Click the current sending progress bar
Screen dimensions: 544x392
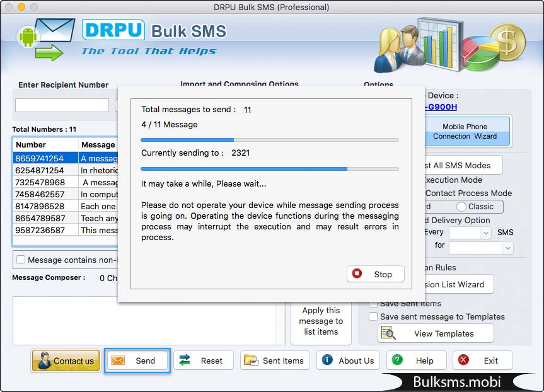click(270, 169)
